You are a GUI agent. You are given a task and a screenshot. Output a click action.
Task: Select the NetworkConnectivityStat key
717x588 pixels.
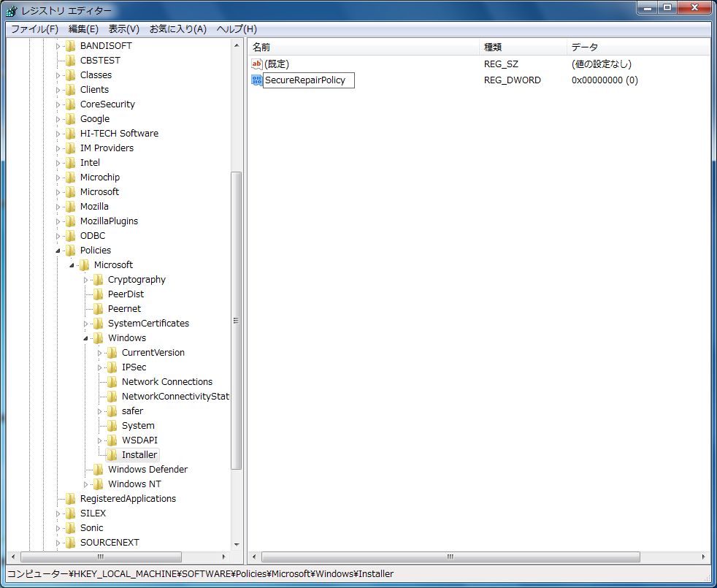point(175,397)
